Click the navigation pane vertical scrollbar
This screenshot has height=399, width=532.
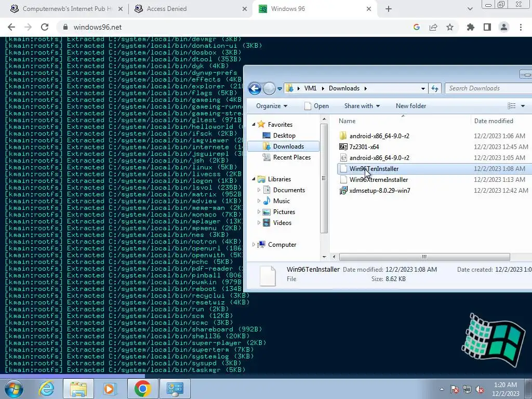[x=324, y=178]
